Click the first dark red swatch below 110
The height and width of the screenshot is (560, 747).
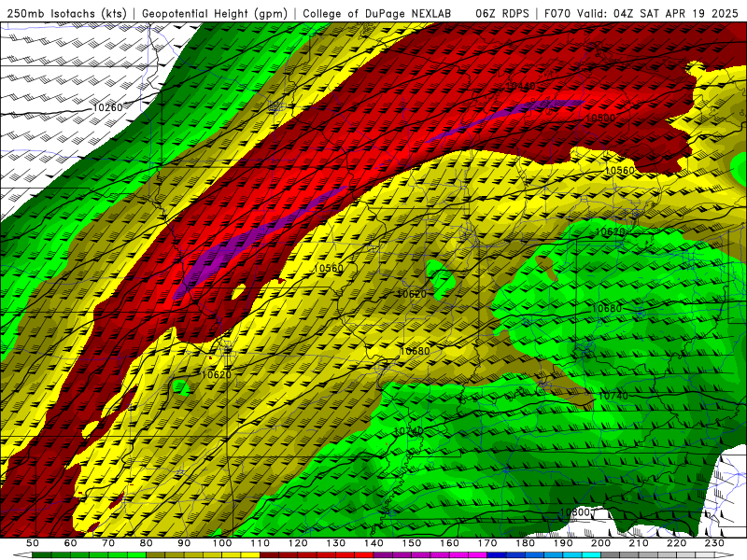[x=269, y=555]
